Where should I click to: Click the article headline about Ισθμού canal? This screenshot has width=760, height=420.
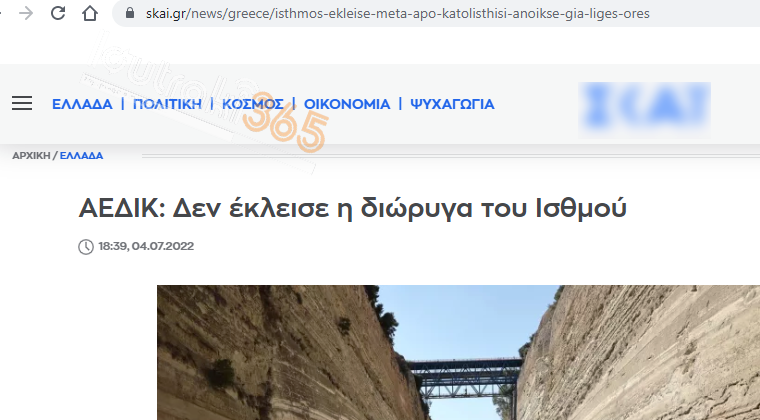(x=352, y=209)
